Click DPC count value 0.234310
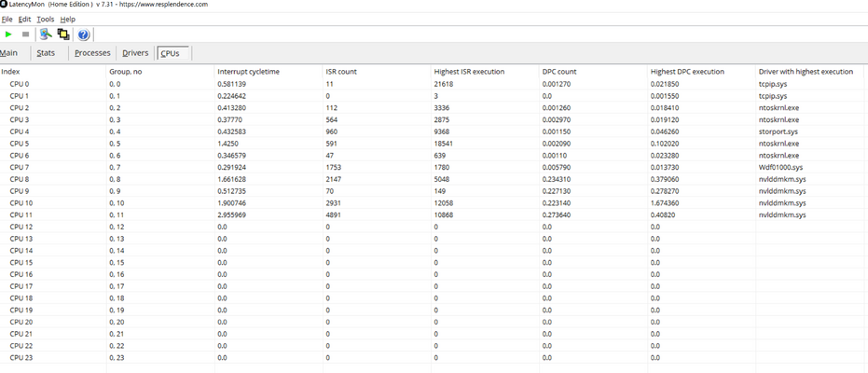The width and height of the screenshot is (868, 373). click(557, 179)
